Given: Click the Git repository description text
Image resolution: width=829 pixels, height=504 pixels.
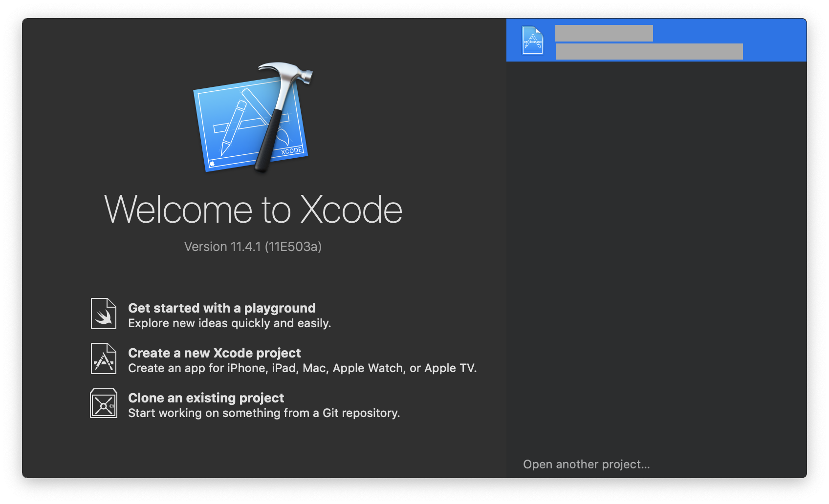Looking at the screenshot, I should [x=264, y=413].
